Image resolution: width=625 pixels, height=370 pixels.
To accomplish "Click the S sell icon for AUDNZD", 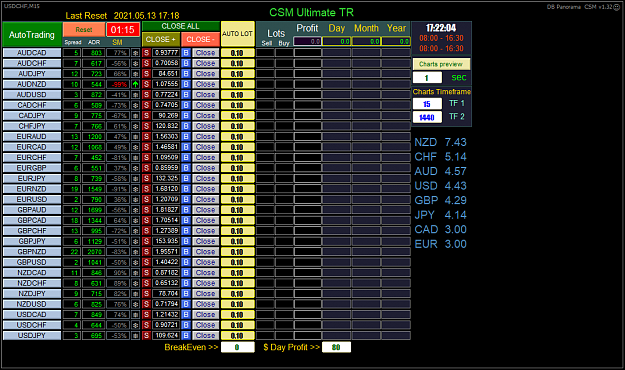I will pyautogui.click(x=146, y=84).
